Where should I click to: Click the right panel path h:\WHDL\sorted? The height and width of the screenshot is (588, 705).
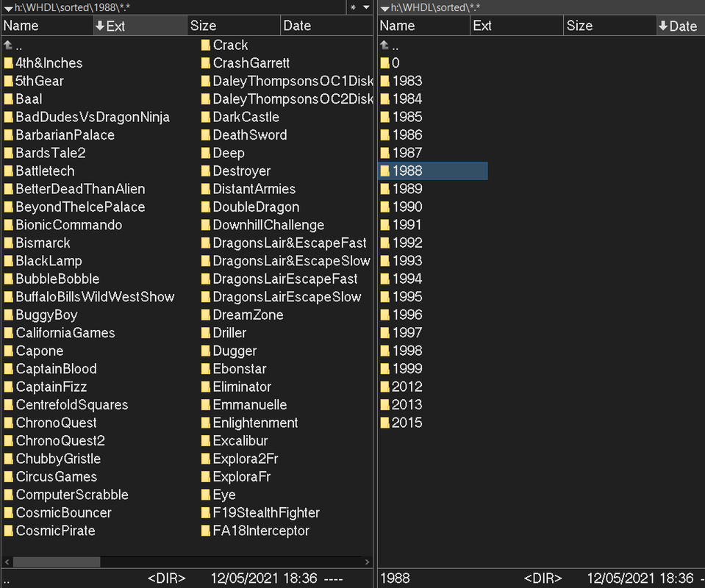(434, 7)
